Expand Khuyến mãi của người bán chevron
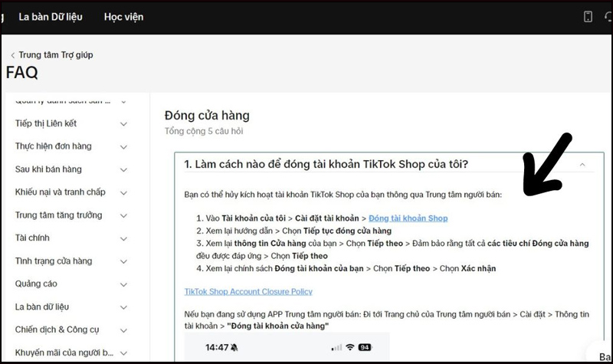This screenshot has height=364, width=613. pyautogui.click(x=123, y=353)
